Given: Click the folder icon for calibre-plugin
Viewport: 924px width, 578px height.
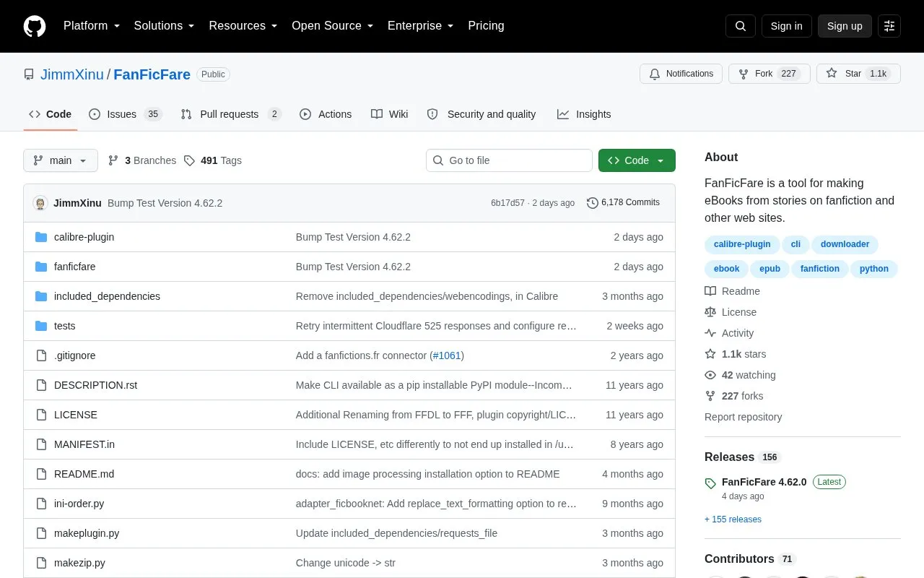Looking at the screenshot, I should click(41, 237).
